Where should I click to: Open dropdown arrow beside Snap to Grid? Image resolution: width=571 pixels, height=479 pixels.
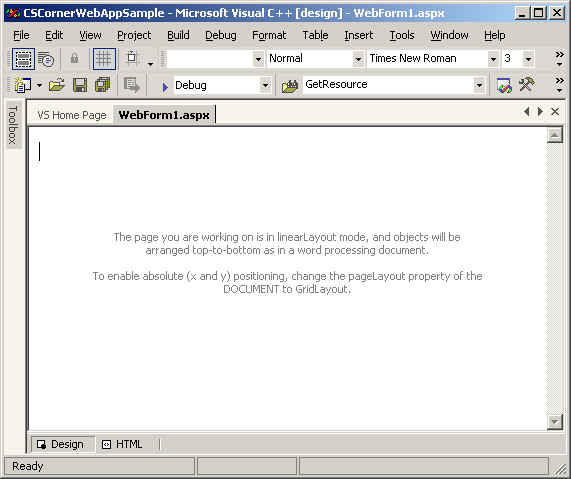pos(150,64)
